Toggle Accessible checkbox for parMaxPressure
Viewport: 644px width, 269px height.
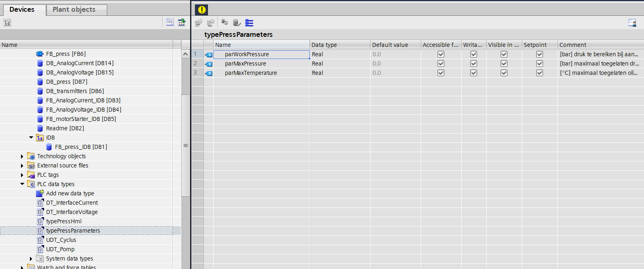(441, 64)
